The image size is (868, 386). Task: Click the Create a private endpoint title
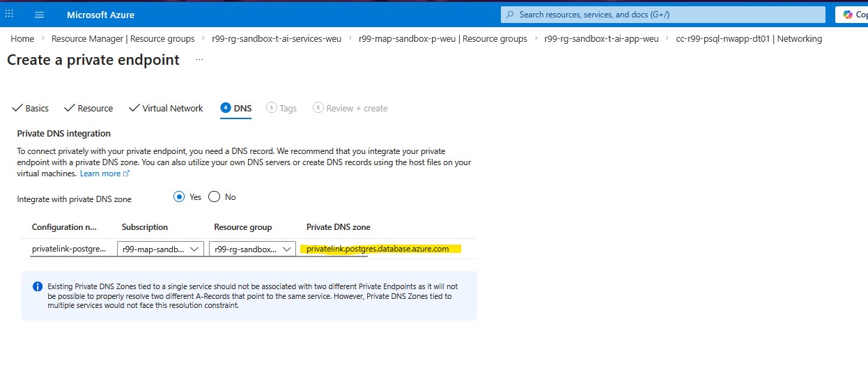coord(93,60)
